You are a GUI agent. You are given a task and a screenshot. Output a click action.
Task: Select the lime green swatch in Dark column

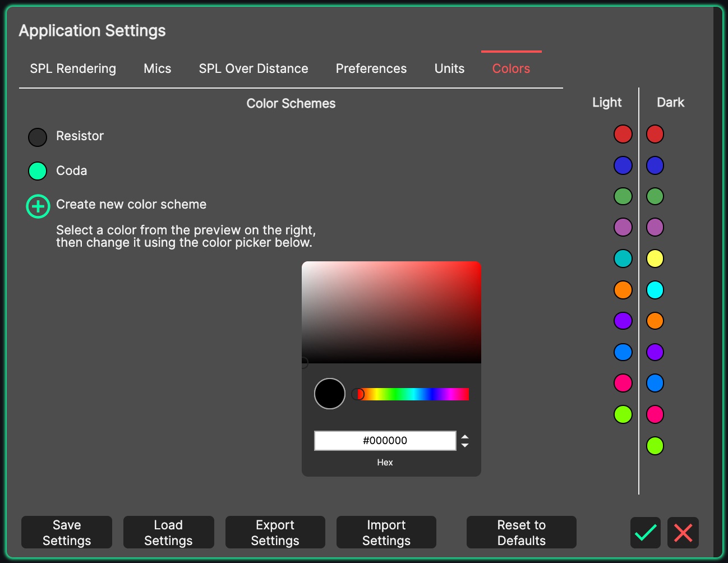point(655,446)
